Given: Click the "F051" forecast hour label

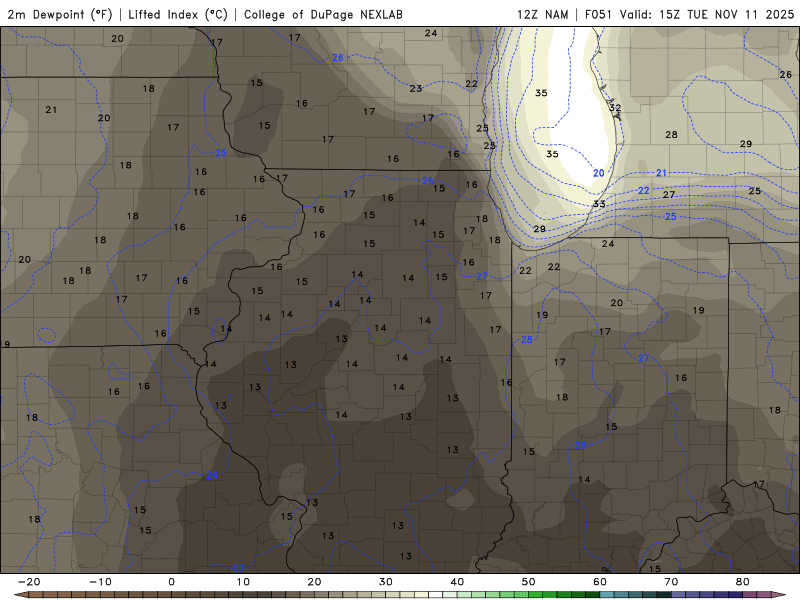Looking at the screenshot, I should tap(598, 14).
